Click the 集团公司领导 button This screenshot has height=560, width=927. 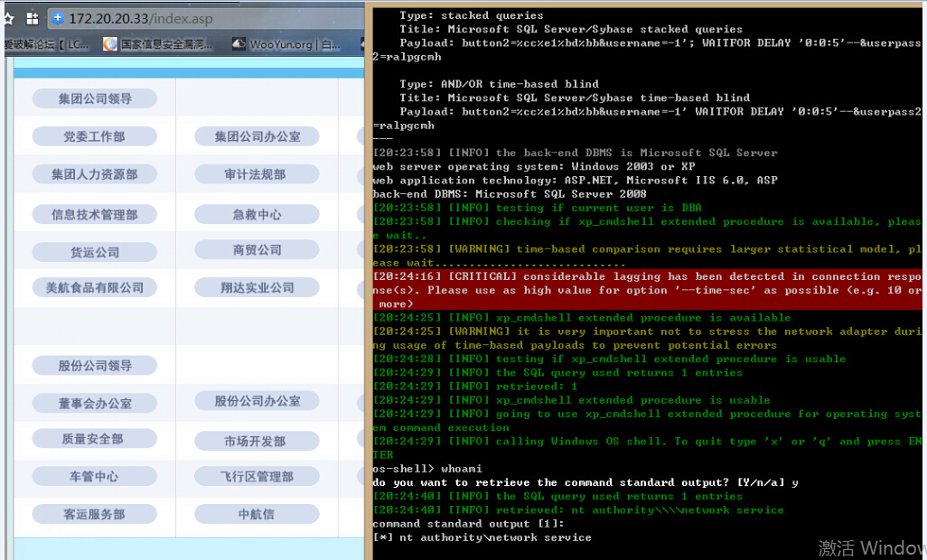pos(95,98)
